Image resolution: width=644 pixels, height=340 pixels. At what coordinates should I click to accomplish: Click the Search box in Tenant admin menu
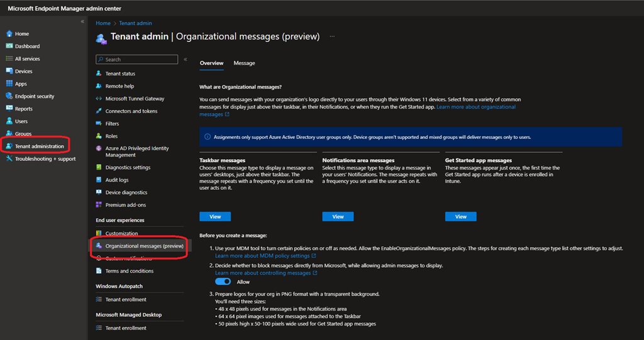coord(136,60)
